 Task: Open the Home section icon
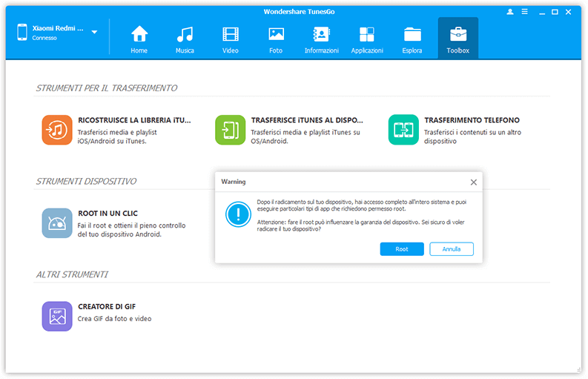click(x=139, y=34)
